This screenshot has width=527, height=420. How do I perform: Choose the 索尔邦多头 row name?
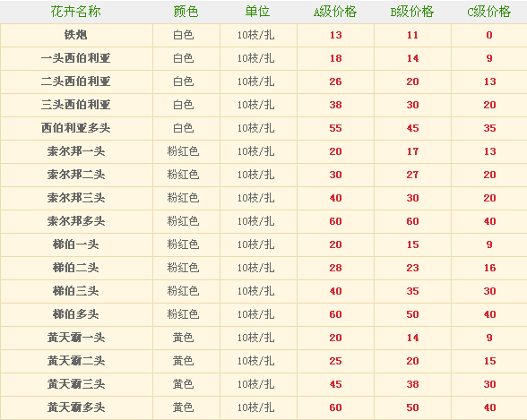click(x=76, y=221)
